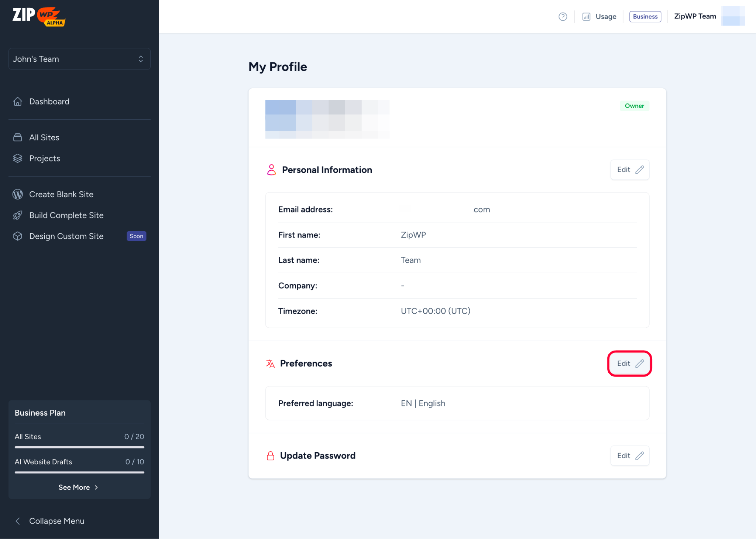Click the cube icon for Design Custom Site
Image resolution: width=756 pixels, height=539 pixels.
coord(18,236)
